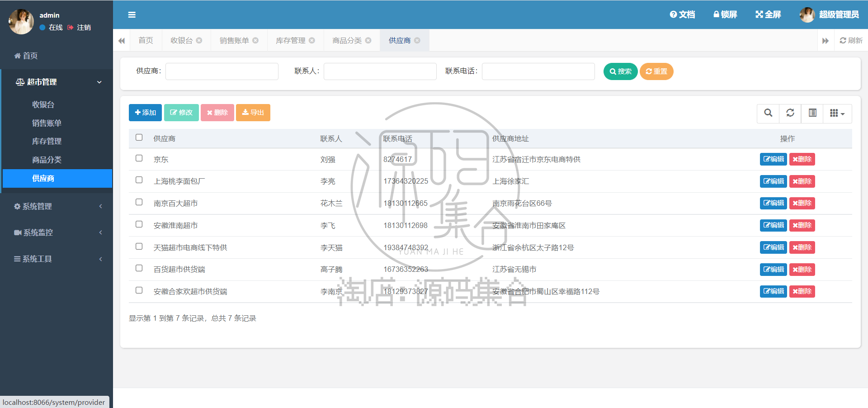Delete the 安徽合家欢超市供货端 row
The height and width of the screenshot is (408, 868).
click(802, 291)
